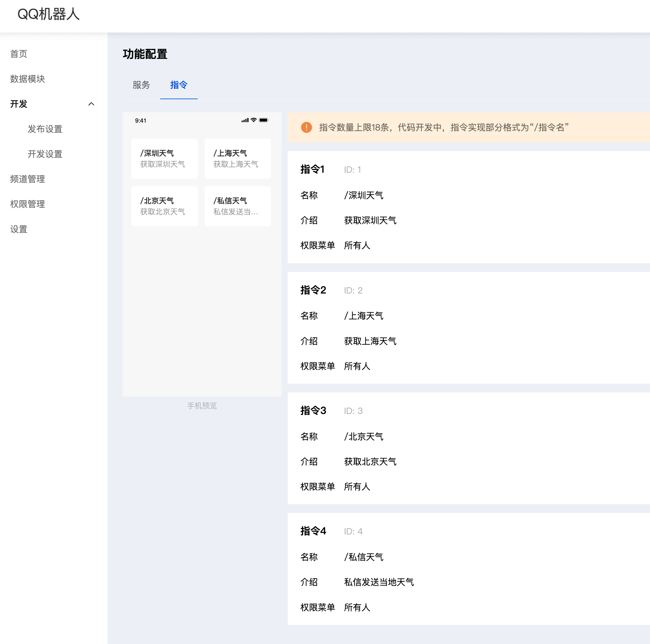Click name value /北京天气 in 指令3

364,437
